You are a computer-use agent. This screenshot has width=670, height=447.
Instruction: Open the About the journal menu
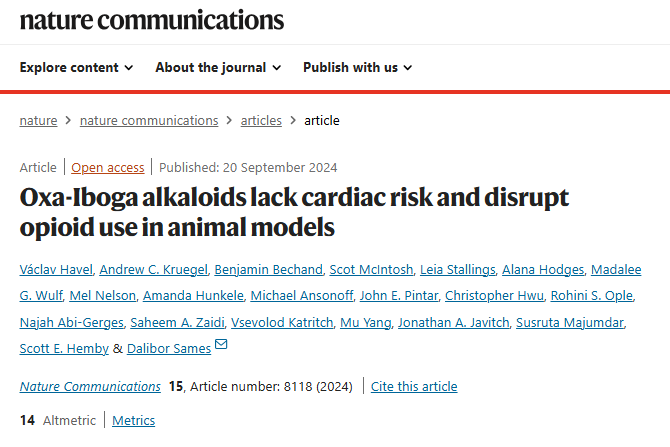[x=218, y=68]
